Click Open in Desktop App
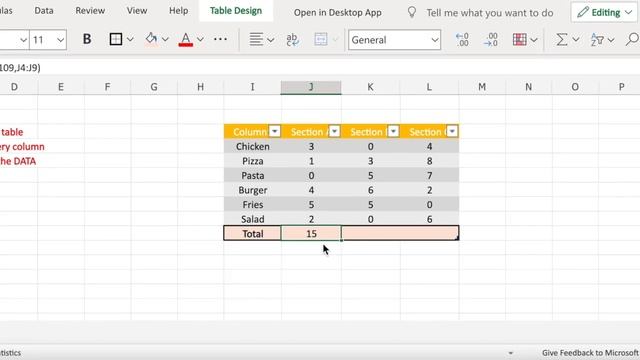 click(338, 13)
